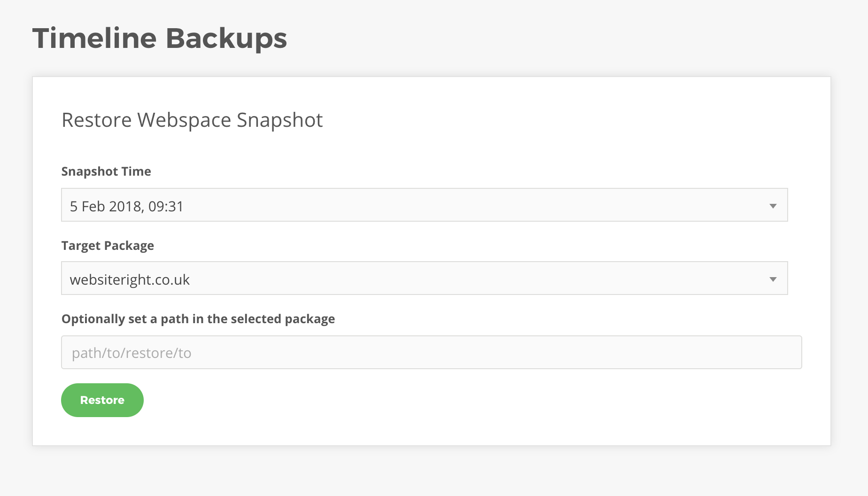Viewport: 868px width, 496px height.
Task: Select the websiteright.co.uk package value
Action: coord(130,279)
